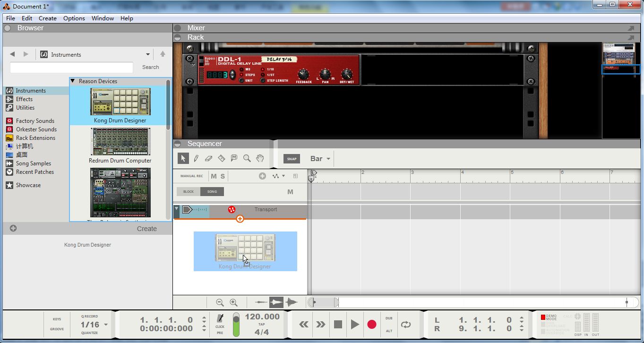
Task: Open the Create menu
Action: coord(48,18)
